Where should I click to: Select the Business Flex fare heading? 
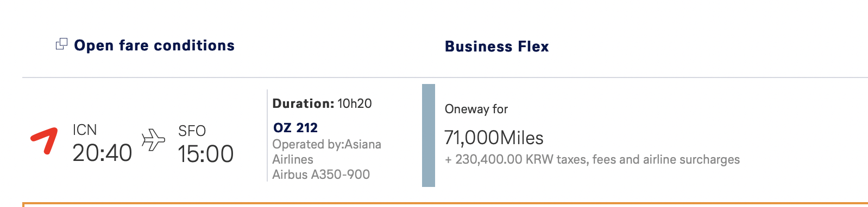pyautogui.click(x=496, y=47)
